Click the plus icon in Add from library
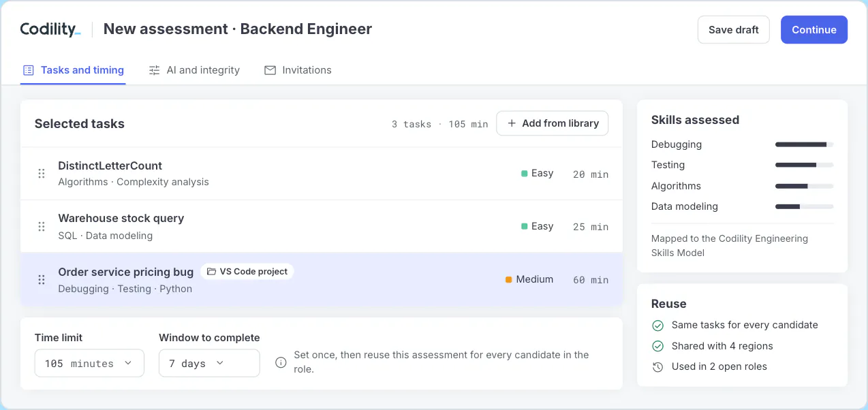The image size is (868, 410). (x=512, y=123)
